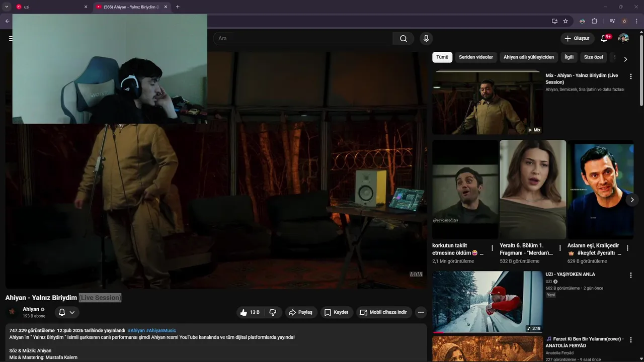Select the Ahiyan adlı yükleyiciden chip
Screen dimensions: 644x362
point(529,57)
